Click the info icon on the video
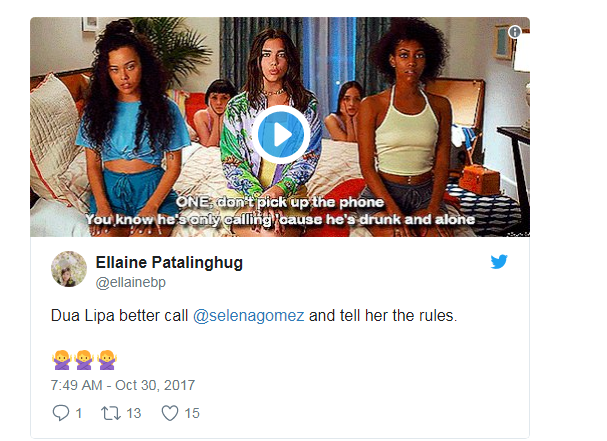 [514, 32]
